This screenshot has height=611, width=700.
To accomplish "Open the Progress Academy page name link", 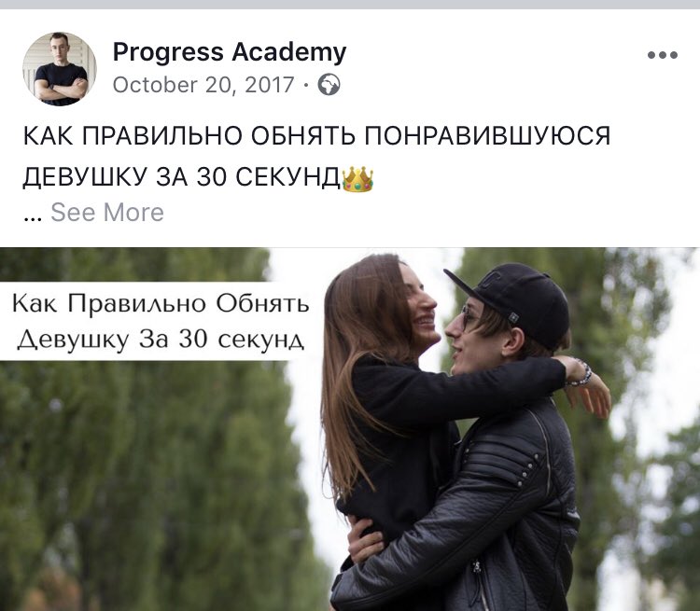I will click(230, 52).
